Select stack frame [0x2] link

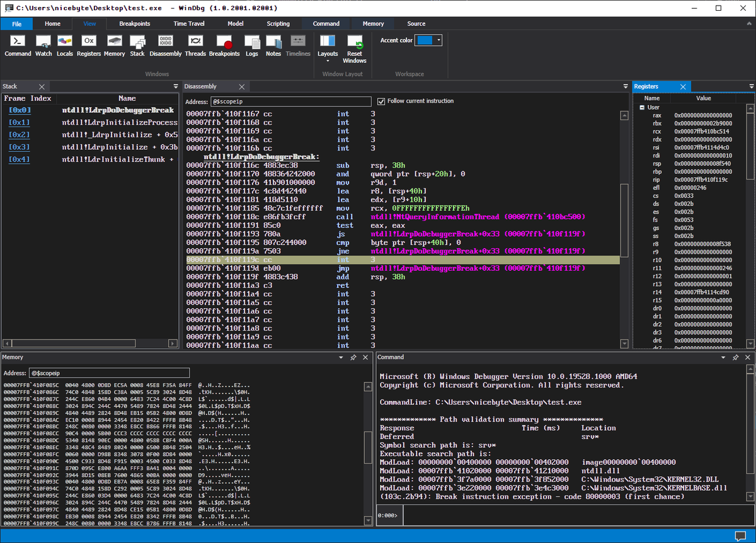[19, 135]
